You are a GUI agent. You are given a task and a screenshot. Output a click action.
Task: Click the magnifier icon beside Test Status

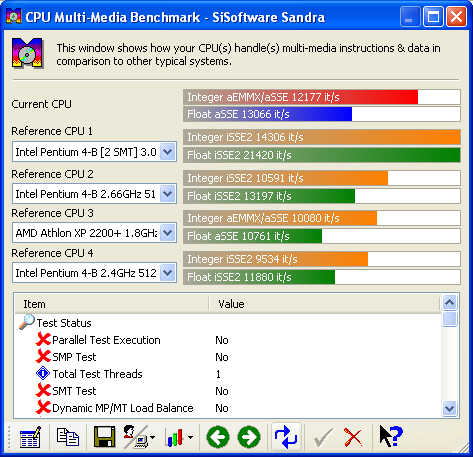(27, 322)
